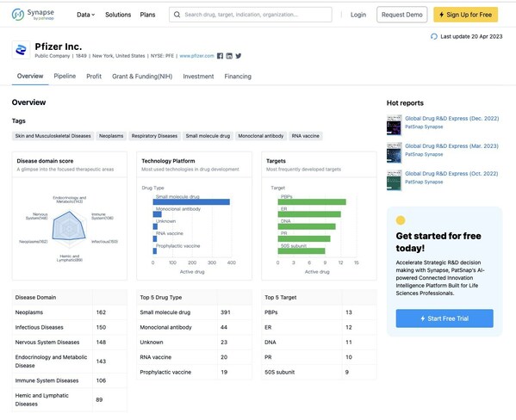Viewport: 516px width, 420px height.
Task: Click Prophylactic vaccine table row
Action: (x=194, y=373)
